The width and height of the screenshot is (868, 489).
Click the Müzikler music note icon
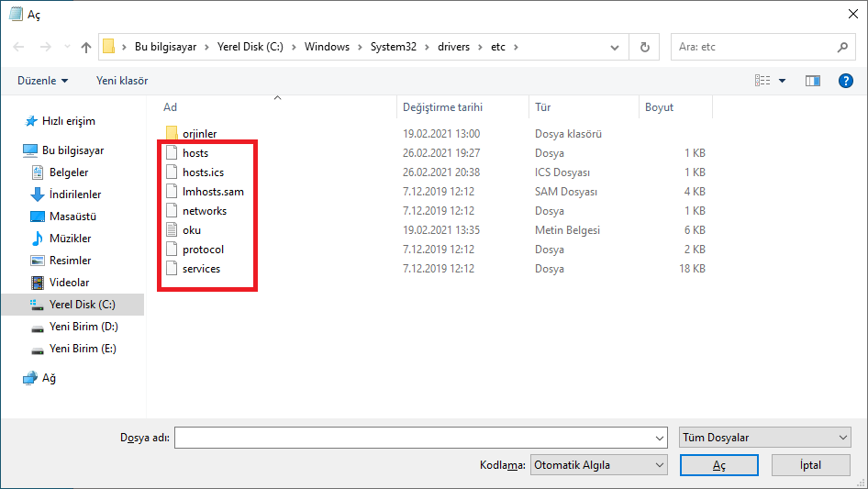[x=37, y=239]
